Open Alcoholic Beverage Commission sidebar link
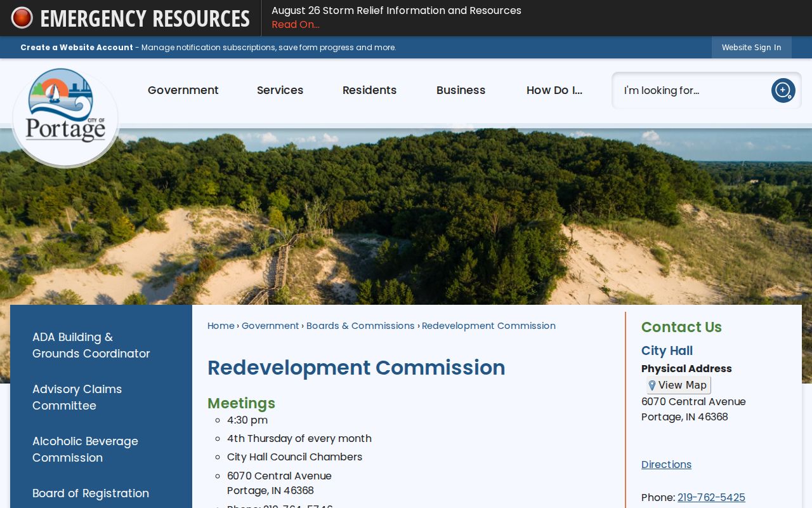Viewport: 812px width, 508px height. coord(85,450)
